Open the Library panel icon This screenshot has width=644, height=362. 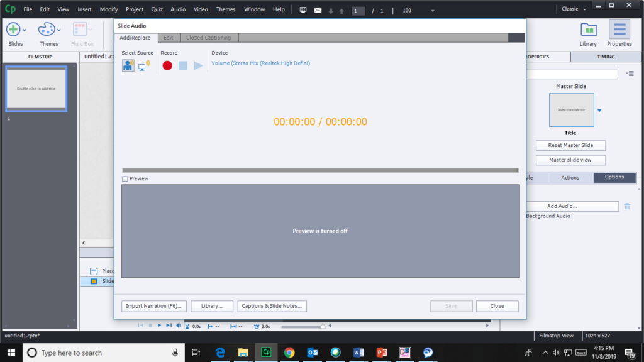[x=589, y=30]
